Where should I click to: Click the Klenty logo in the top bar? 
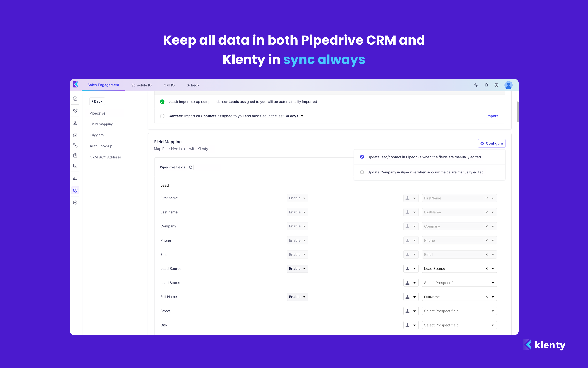coord(76,84)
